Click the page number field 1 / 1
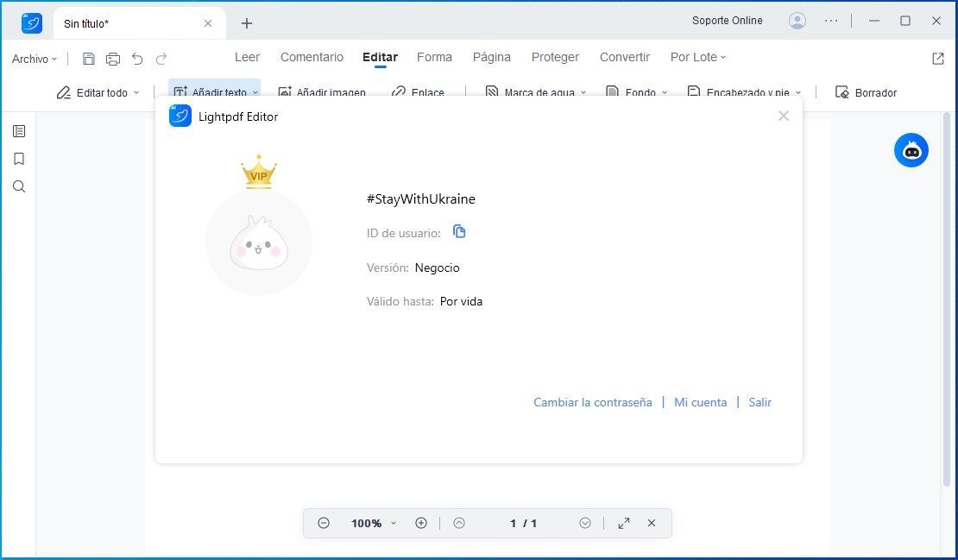The image size is (958, 560). tap(523, 524)
